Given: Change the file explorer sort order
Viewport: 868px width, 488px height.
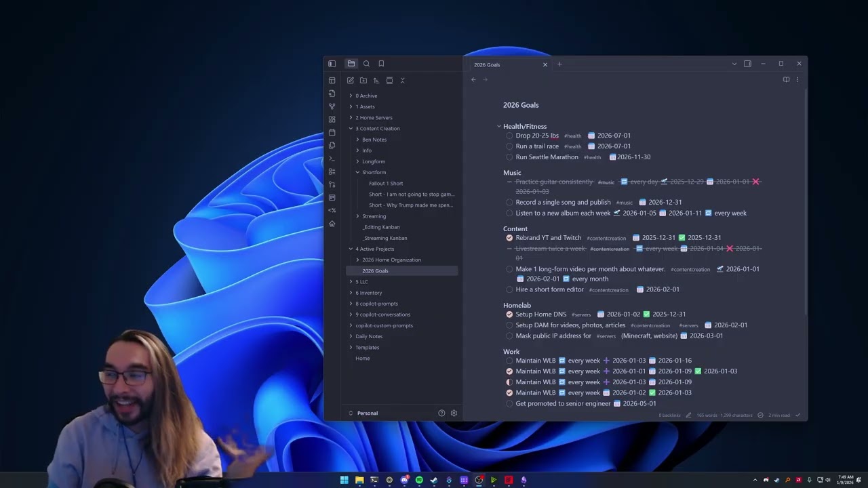Looking at the screenshot, I should click(376, 81).
